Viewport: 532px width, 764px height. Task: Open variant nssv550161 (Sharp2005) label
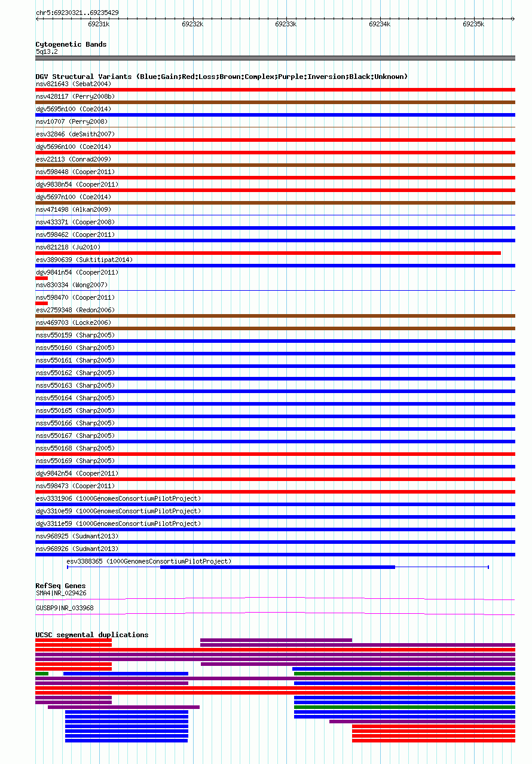pyautogui.click(x=75, y=360)
